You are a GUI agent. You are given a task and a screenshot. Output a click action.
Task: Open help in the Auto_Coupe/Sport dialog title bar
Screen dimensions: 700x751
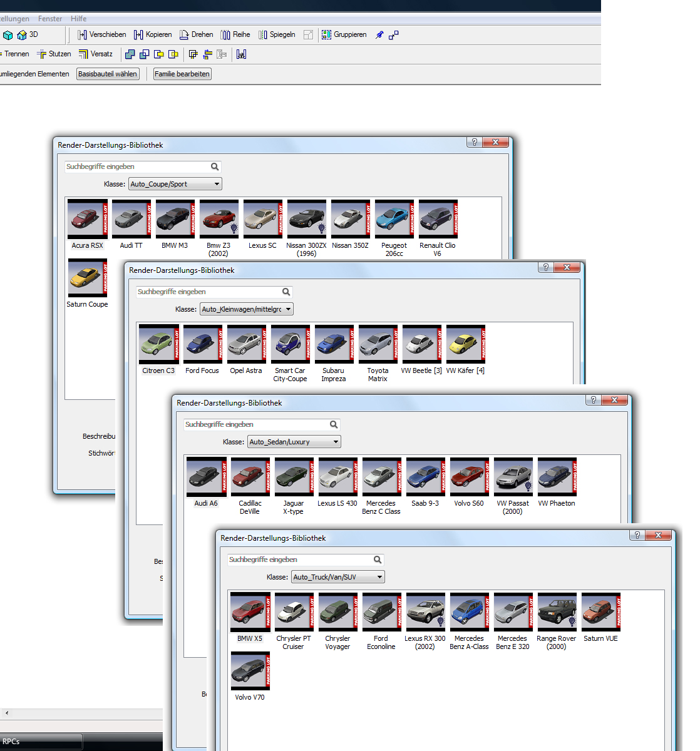[475, 142]
